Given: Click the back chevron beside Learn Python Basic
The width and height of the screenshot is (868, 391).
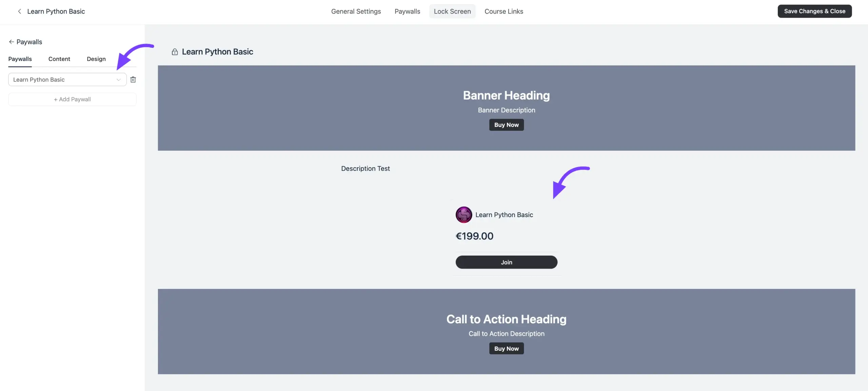Looking at the screenshot, I should 19,12.
